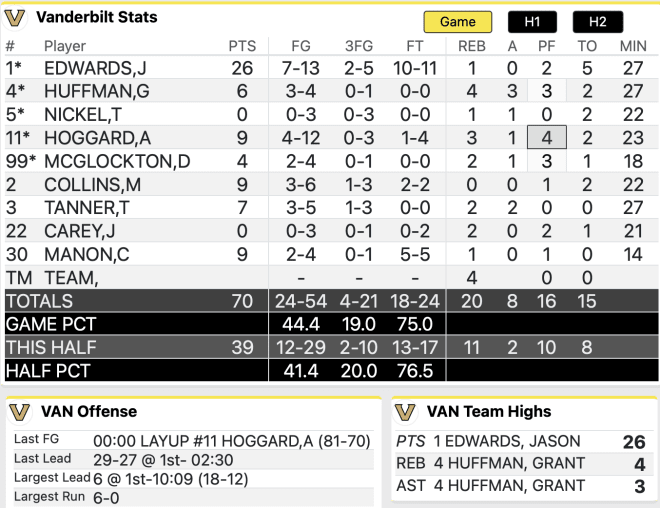Select the MANON,C player row

pos(331,254)
